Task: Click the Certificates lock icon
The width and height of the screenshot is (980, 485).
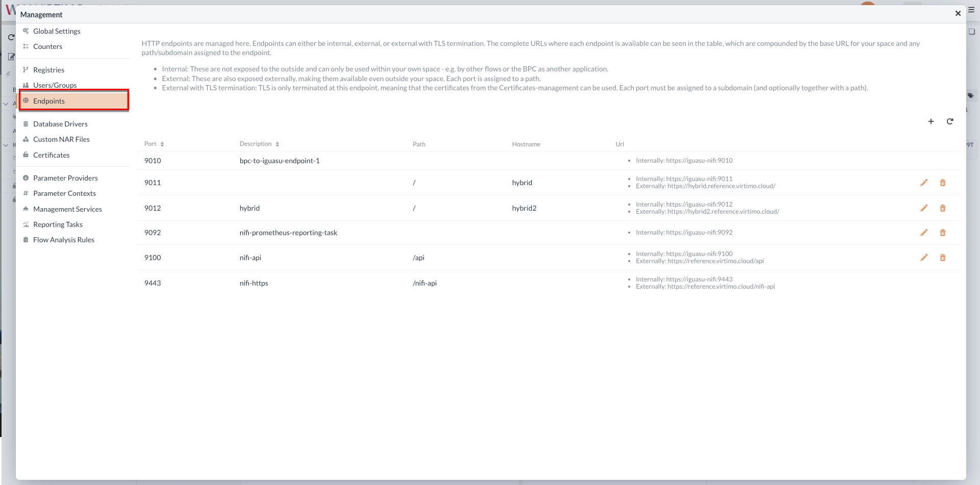Action: click(x=25, y=155)
